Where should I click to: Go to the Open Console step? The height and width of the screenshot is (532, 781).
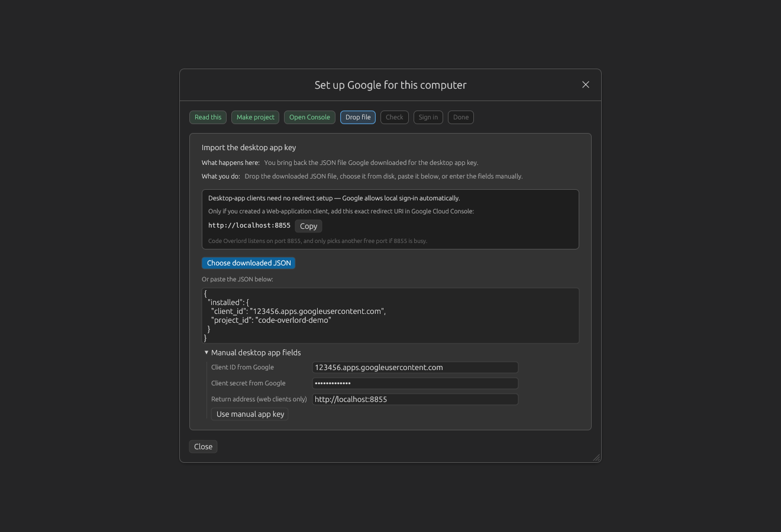[x=309, y=117]
